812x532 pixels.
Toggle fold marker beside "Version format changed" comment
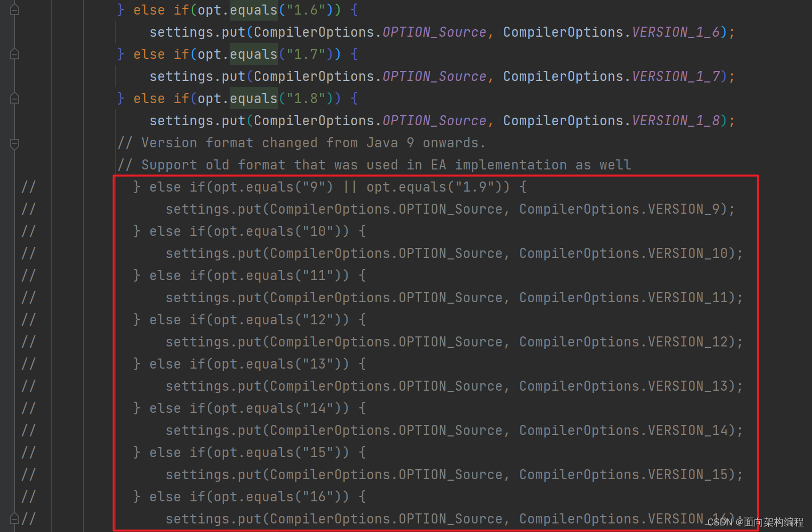click(15, 144)
